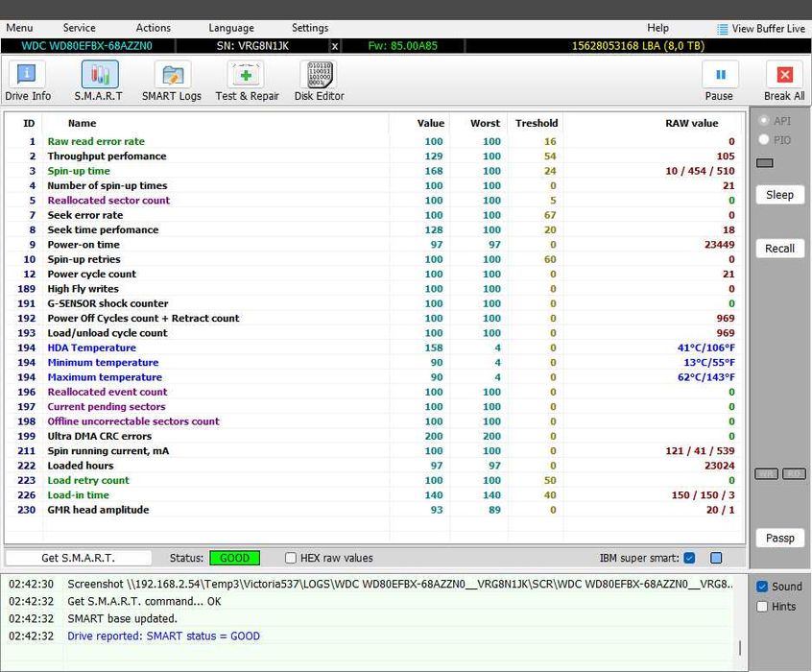Click the Sleep button
The width and height of the screenshot is (812, 672).
tap(779, 195)
